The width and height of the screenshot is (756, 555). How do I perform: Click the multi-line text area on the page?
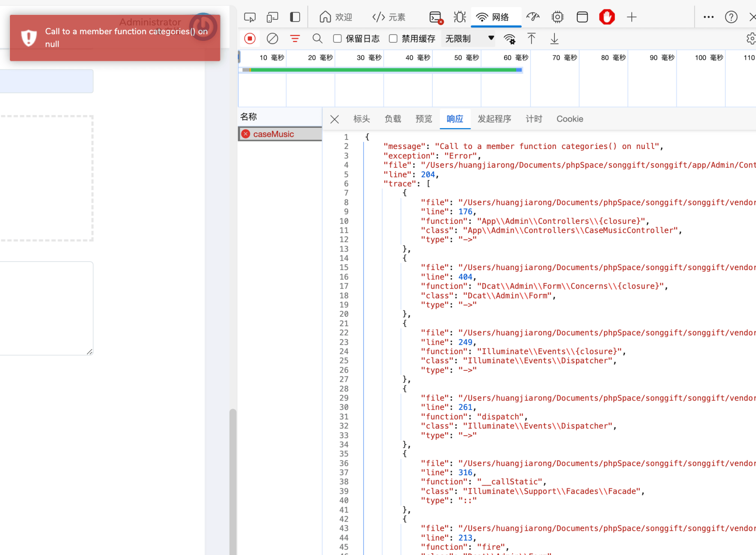(46, 308)
